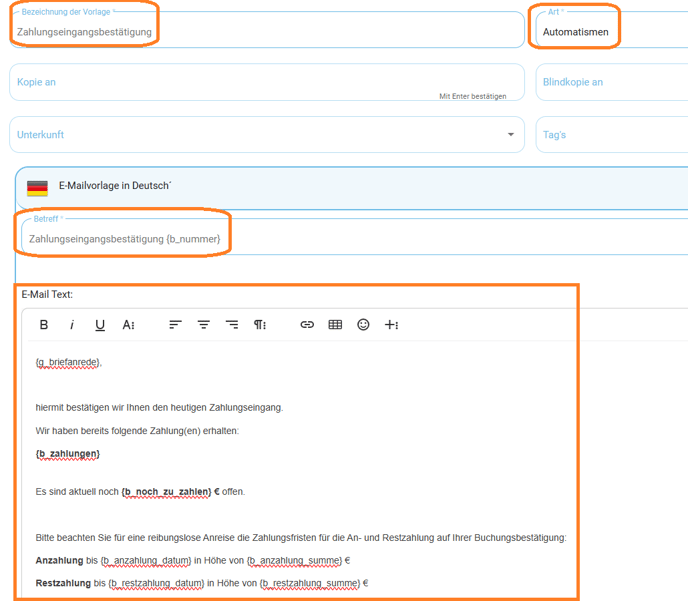Click the German flag icon
This screenshot has width=688, height=601.
37,188
